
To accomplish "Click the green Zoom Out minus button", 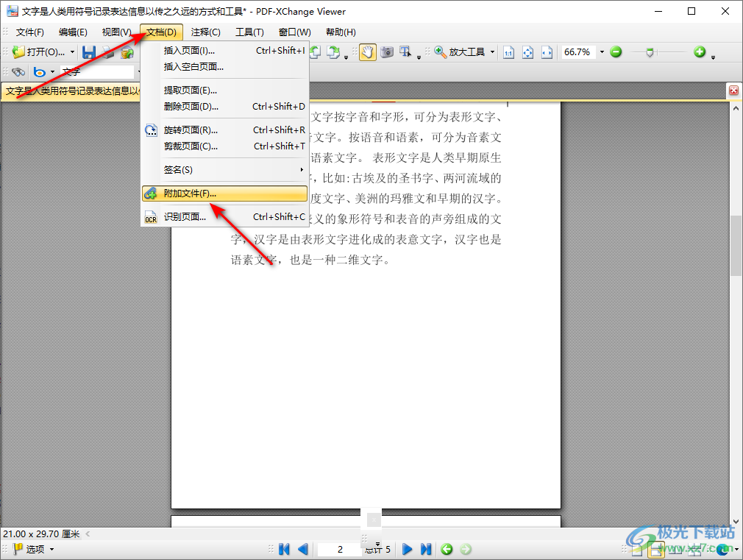I will pos(616,52).
